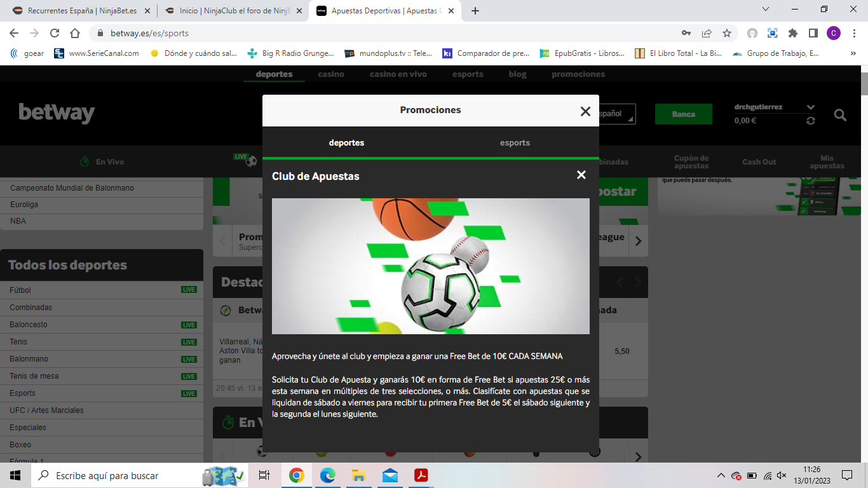868x488 pixels.
Task: Open the casino section in top navigation
Action: tap(331, 74)
